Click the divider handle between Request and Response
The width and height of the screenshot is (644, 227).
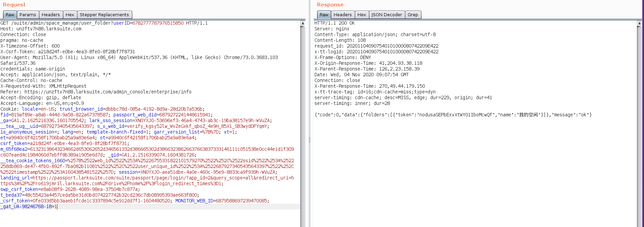(309, 140)
